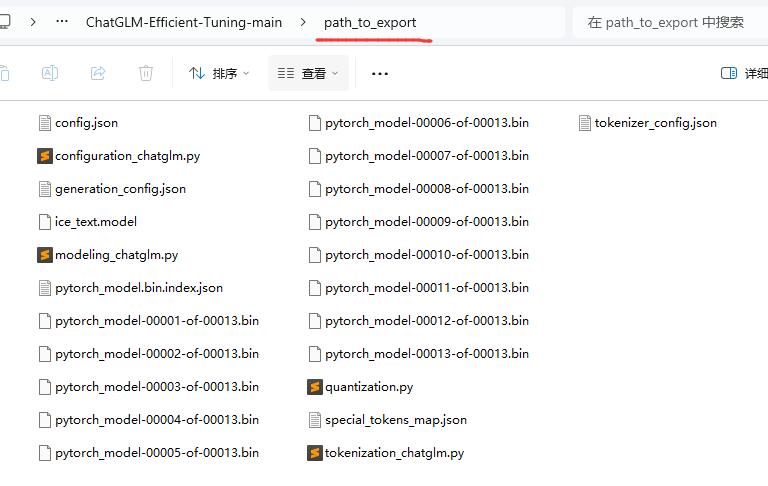Select pytorch_model-00004-of-00013.bin file name
Screen dimensions: 768x486
[x=157, y=420]
